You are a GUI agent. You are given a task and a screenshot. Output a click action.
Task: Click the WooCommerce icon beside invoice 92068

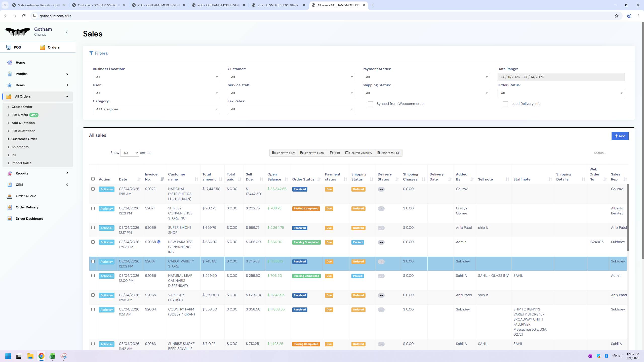[159, 242]
